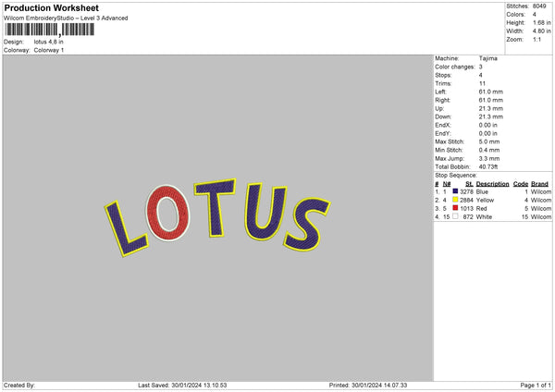Click the Zoom value 1:1
This screenshot has height=392, width=555.
[x=536, y=39]
